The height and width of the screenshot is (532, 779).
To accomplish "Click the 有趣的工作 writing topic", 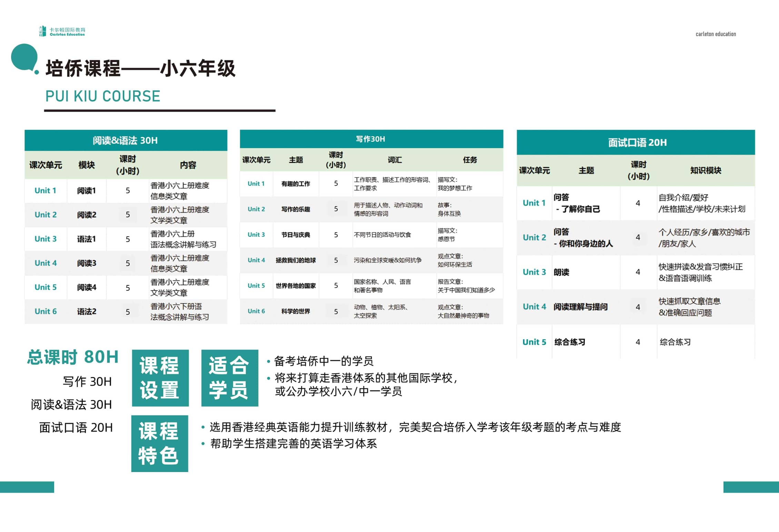I will pos(296,184).
